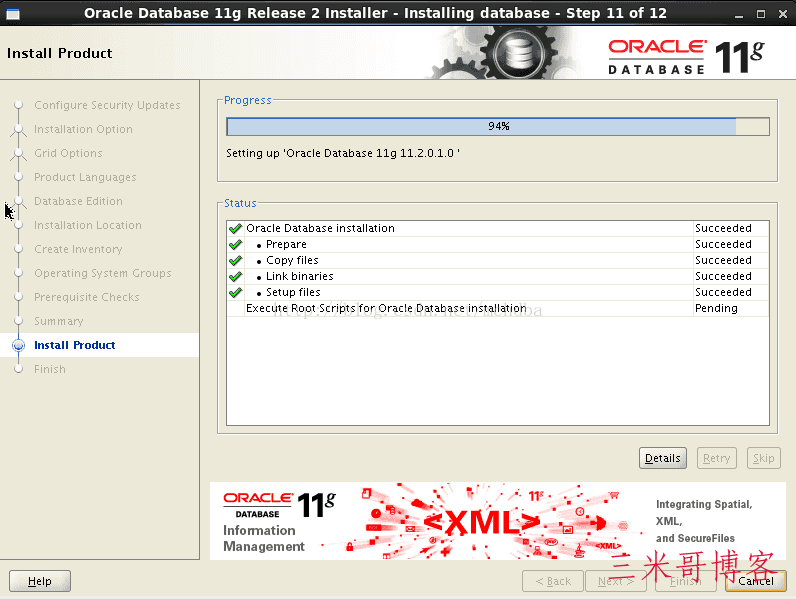Image resolution: width=796 pixels, height=599 pixels.
Task: Click the Next button
Action: pos(616,581)
